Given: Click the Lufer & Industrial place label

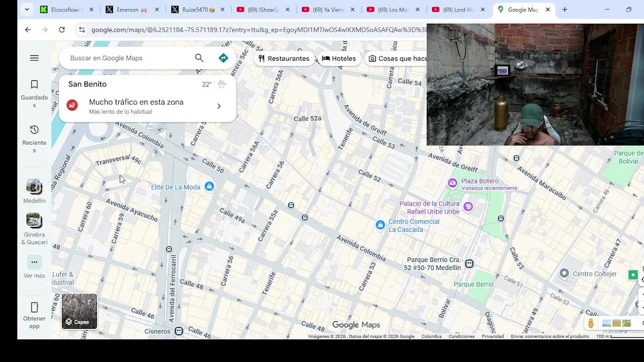Looking at the screenshot, I should point(63,279).
